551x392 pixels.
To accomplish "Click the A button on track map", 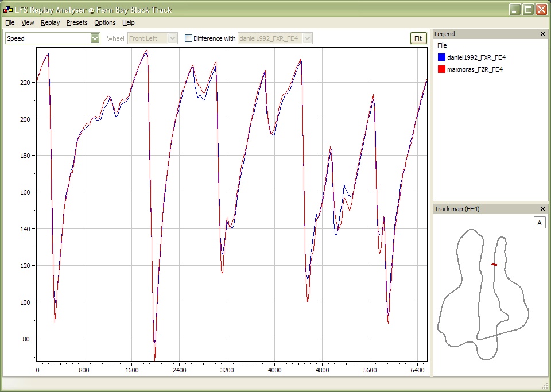I will 540,222.
